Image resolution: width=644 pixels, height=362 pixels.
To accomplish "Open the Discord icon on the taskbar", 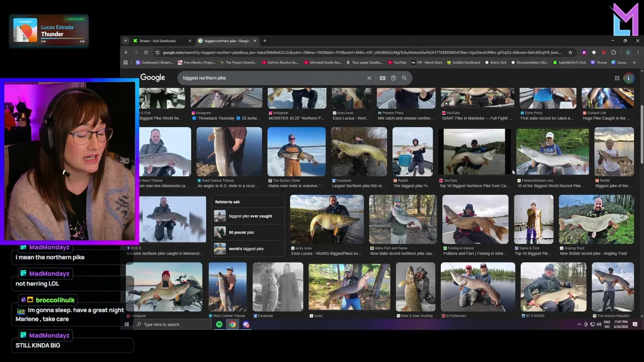I will coord(246,324).
